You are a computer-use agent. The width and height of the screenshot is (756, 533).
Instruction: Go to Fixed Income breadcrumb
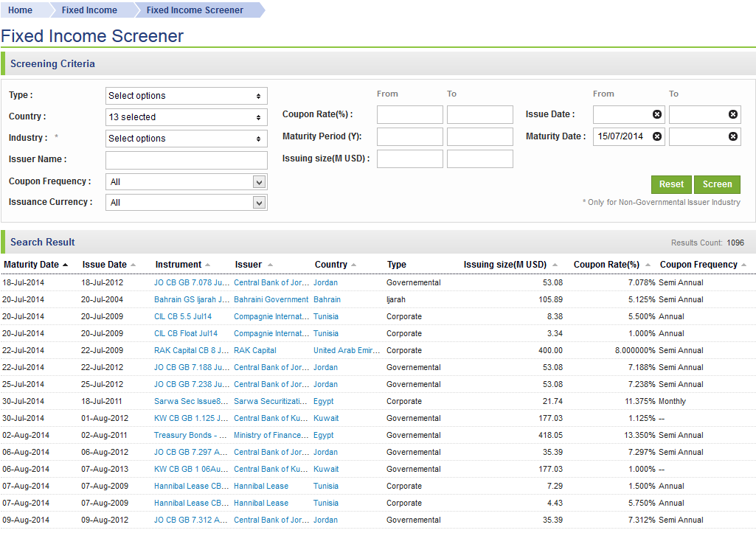point(89,10)
